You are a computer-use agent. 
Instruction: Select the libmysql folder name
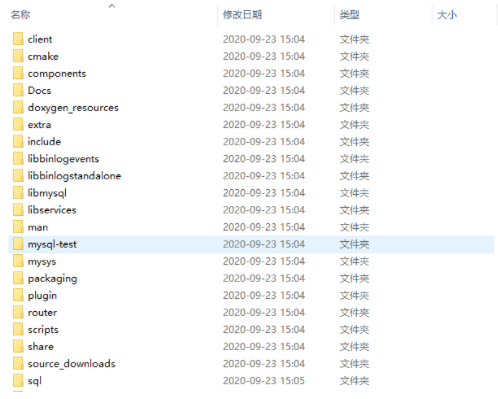(47, 193)
